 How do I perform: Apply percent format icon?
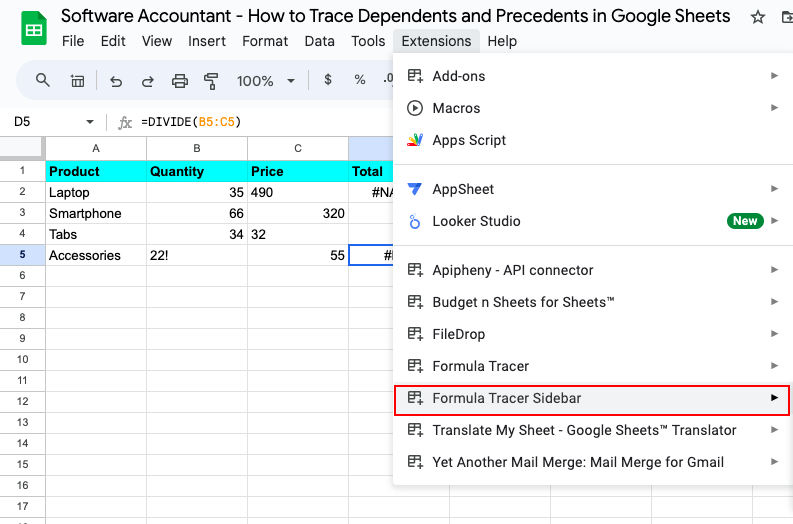click(360, 79)
